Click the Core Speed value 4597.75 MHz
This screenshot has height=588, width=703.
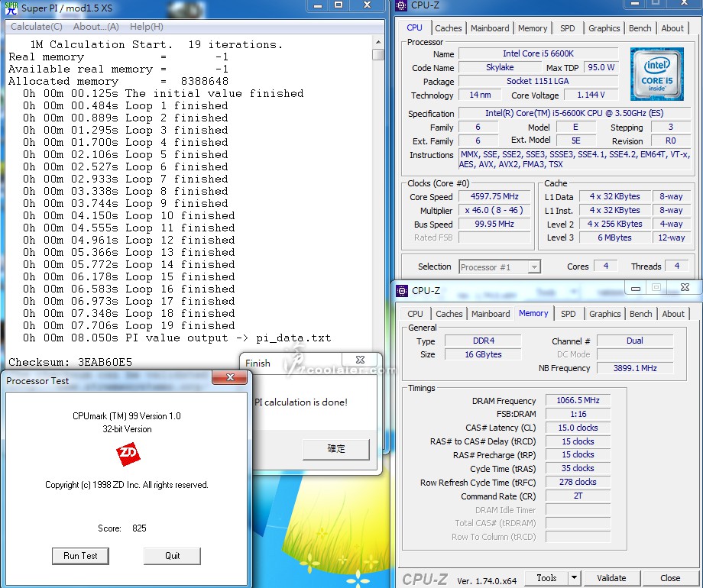[494, 196]
